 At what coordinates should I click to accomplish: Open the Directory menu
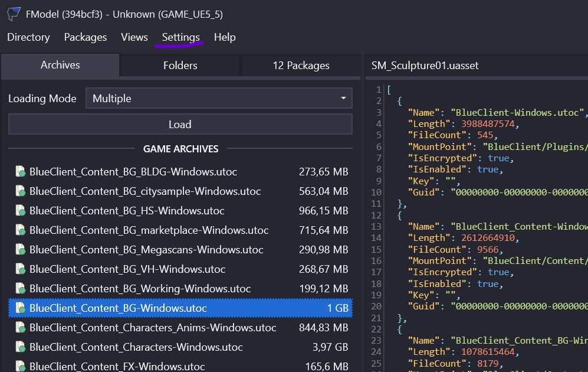pyautogui.click(x=28, y=37)
